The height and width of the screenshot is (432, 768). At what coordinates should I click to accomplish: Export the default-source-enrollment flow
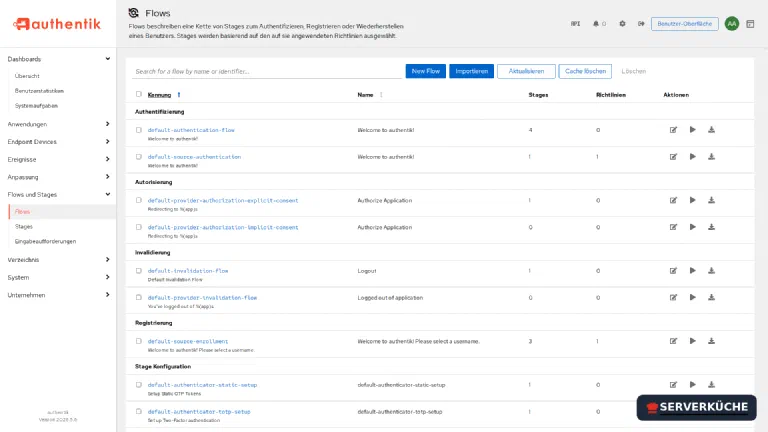pyautogui.click(x=711, y=341)
